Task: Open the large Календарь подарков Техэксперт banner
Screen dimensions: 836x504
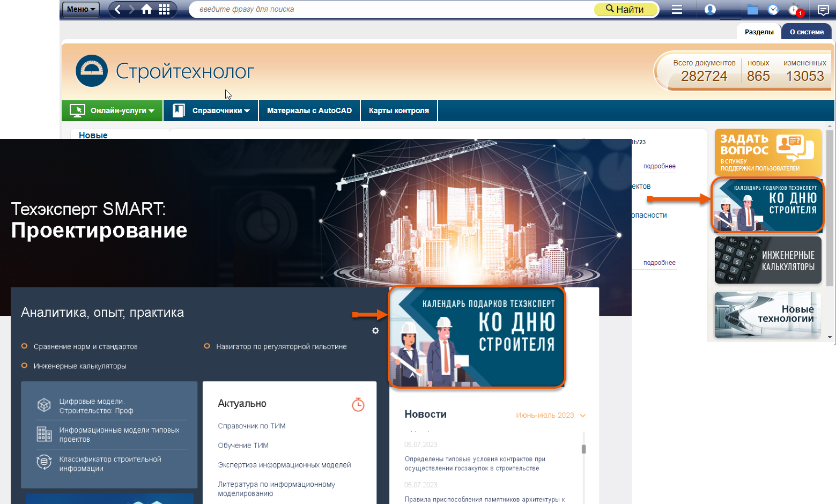Action: click(477, 337)
